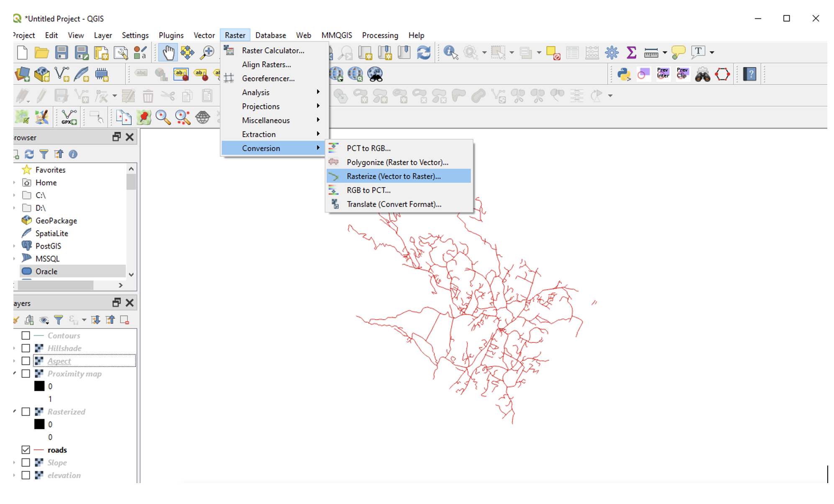The image size is (834, 504).
Task: Expand the C:\ drive node
Action: (x=15, y=195)
